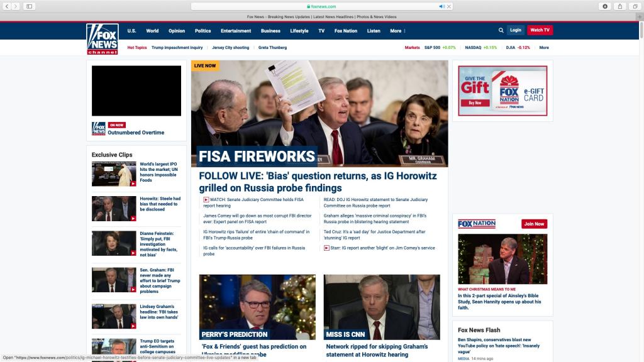Open IG Horowitz rips failure link
This screenshot has width=644, height=362.
[257, 235]
